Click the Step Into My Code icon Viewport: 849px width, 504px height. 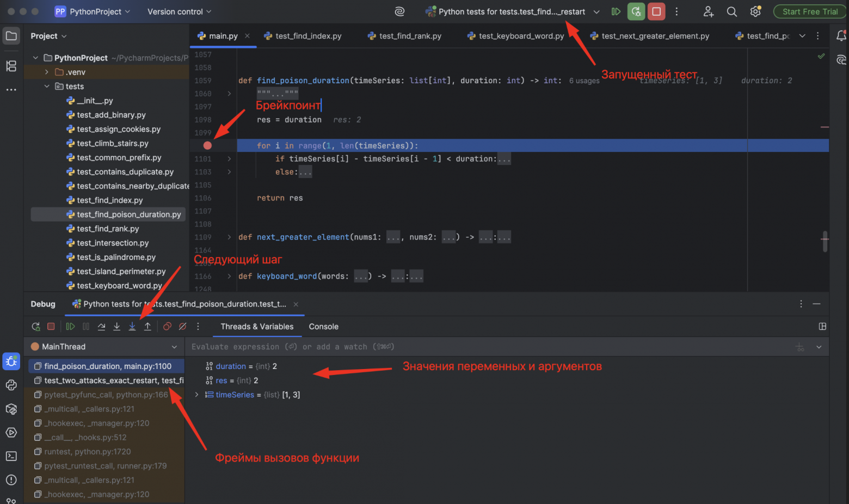pyautogui.click(x=132, y=326)
